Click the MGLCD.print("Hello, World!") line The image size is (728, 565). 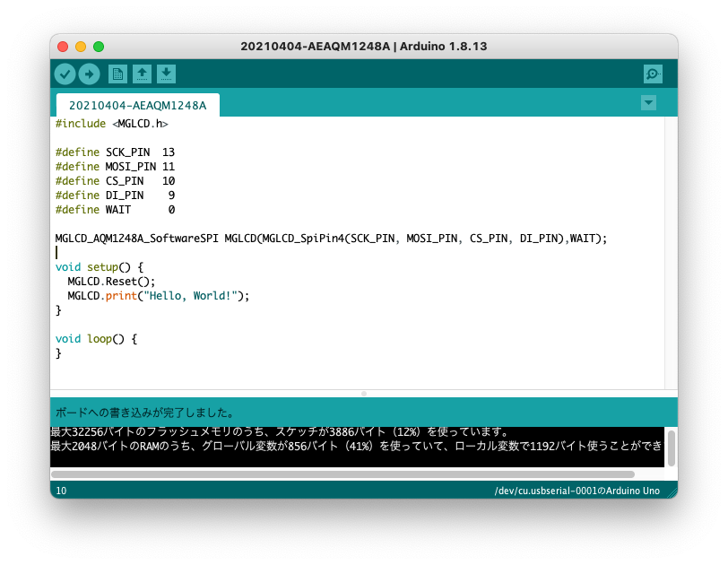coord(159,296)
